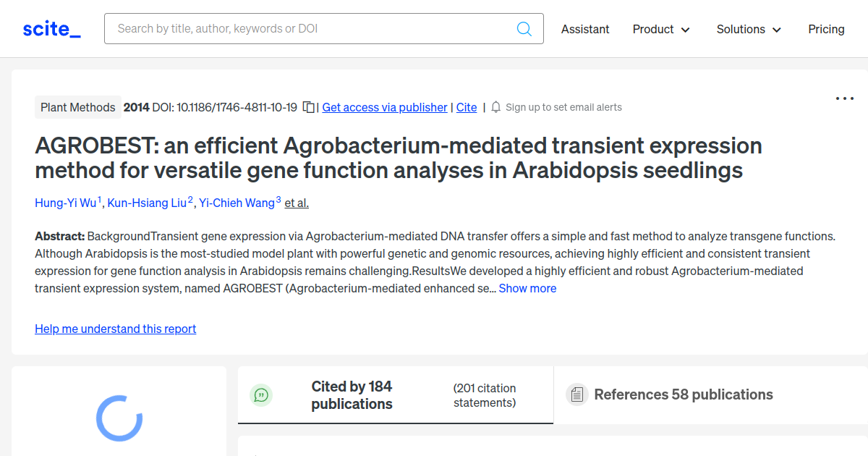This screenshot has height=456, width=868.
Task: Copy the DOI with the copy icon
Action: tap(309, 107)
